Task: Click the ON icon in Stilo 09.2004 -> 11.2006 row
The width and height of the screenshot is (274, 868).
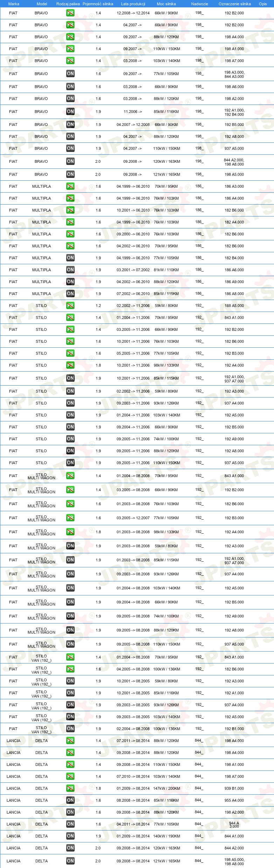Action: [x=70, y=427]
